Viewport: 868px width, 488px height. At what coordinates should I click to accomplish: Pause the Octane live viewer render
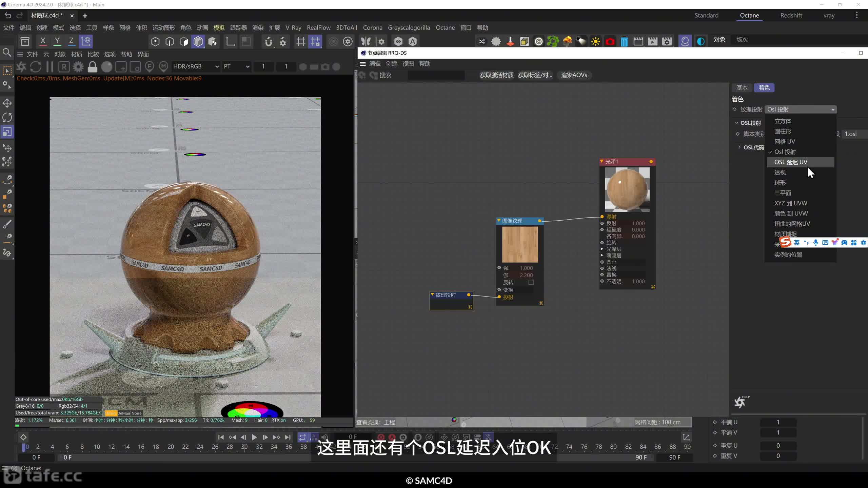[50, 67]
